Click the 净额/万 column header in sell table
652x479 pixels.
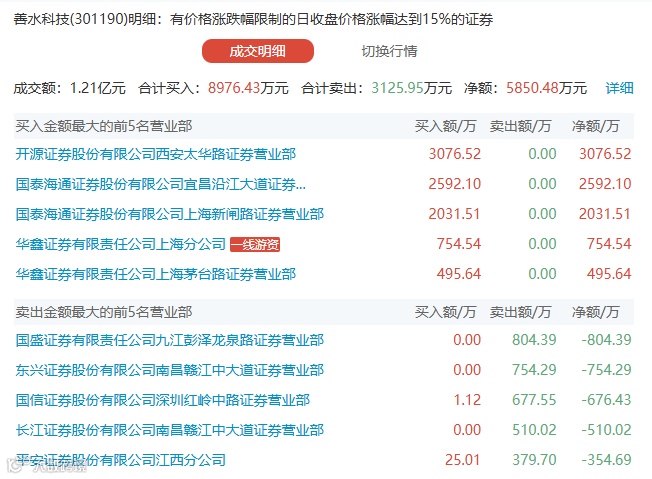point(595,312)
